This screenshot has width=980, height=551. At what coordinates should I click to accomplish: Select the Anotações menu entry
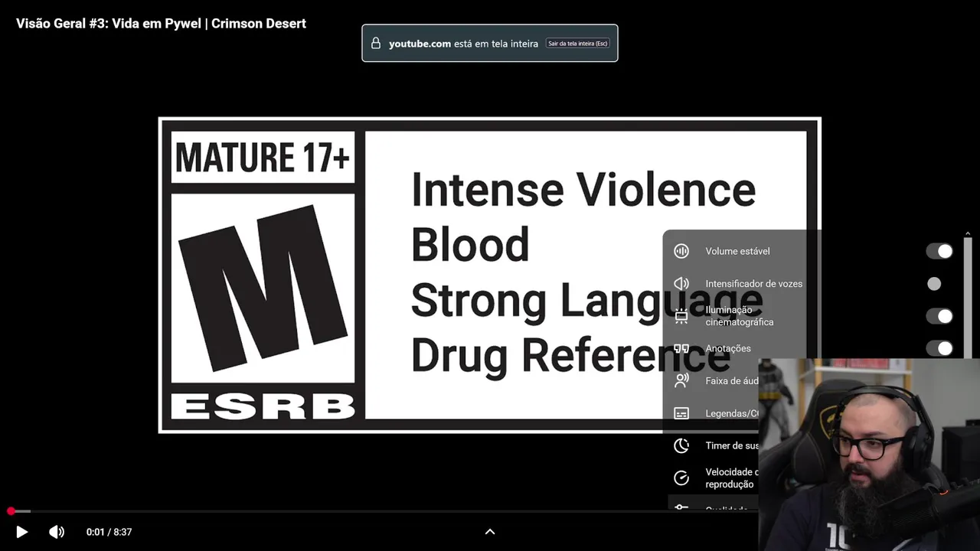pos(812,348)
